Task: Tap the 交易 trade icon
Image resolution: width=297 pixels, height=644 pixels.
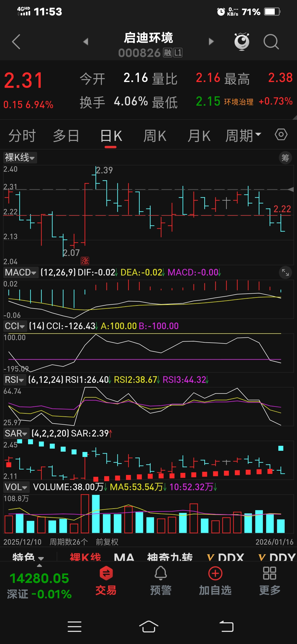Action: point(106,581)
